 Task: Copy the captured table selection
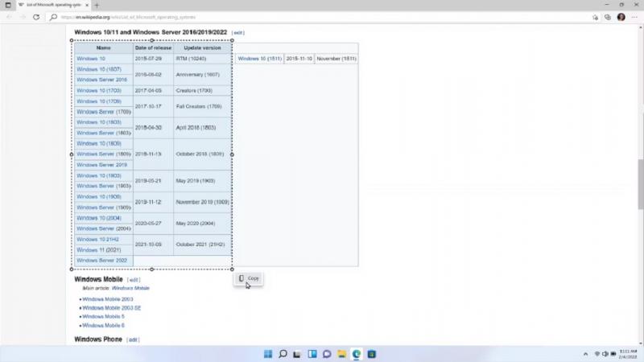[249, 278]
